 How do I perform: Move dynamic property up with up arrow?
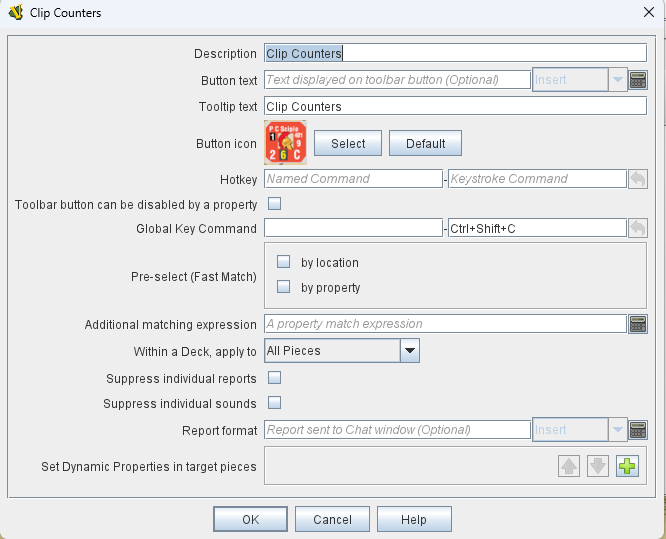[x=569, y=466]
